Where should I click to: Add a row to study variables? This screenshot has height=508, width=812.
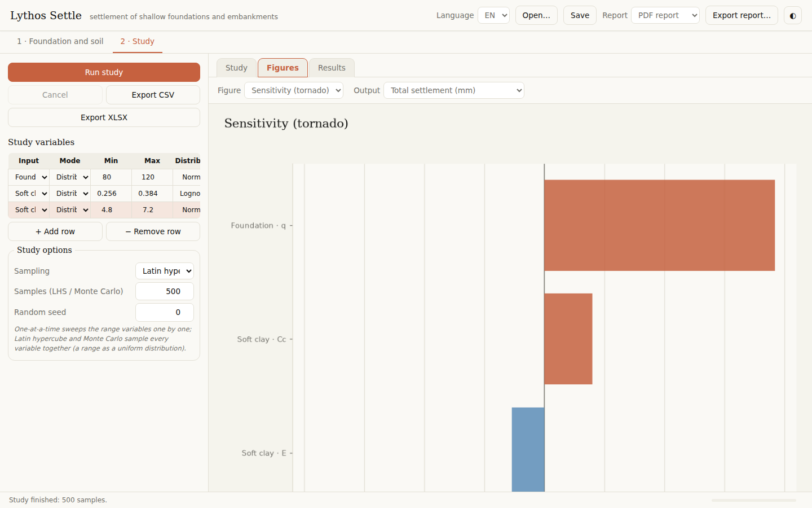(55, 231)
